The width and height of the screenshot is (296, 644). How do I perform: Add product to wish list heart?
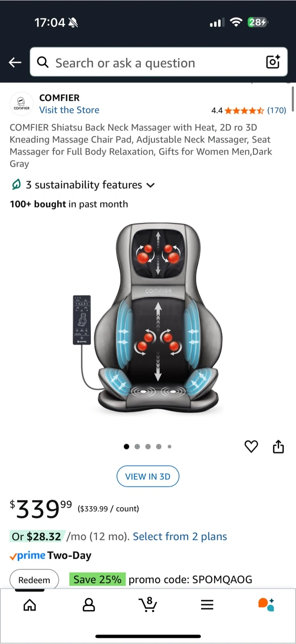point(251,446)
